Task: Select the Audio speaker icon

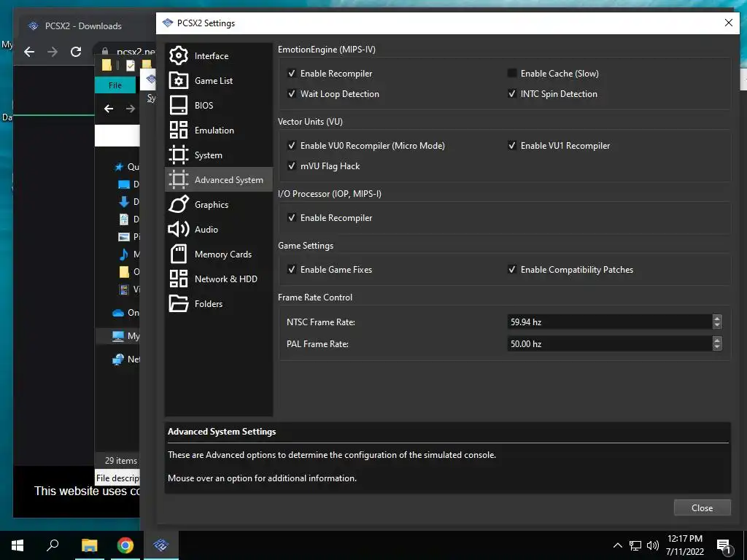Action: click(179, 229)
